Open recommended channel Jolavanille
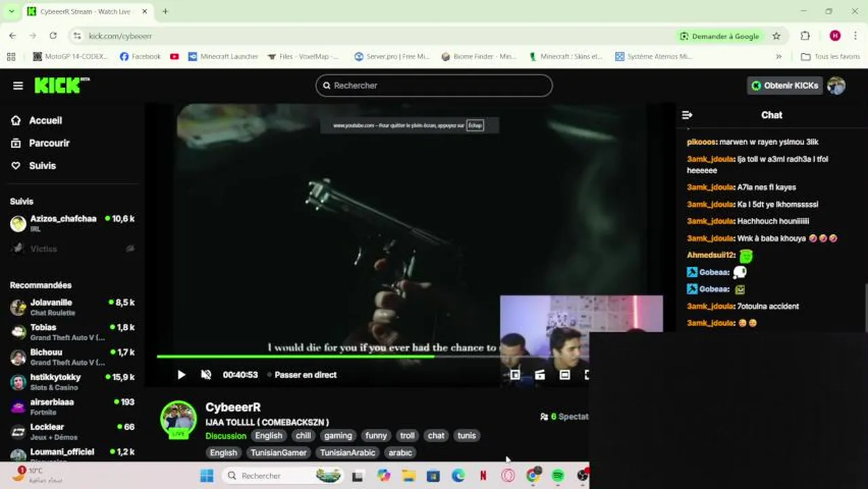Screen dimensions: 868x489 (72, 307)
